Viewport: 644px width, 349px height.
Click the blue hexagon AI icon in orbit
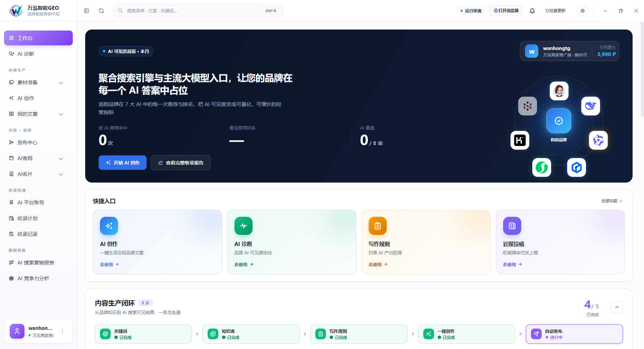click(x=577, y=167)
